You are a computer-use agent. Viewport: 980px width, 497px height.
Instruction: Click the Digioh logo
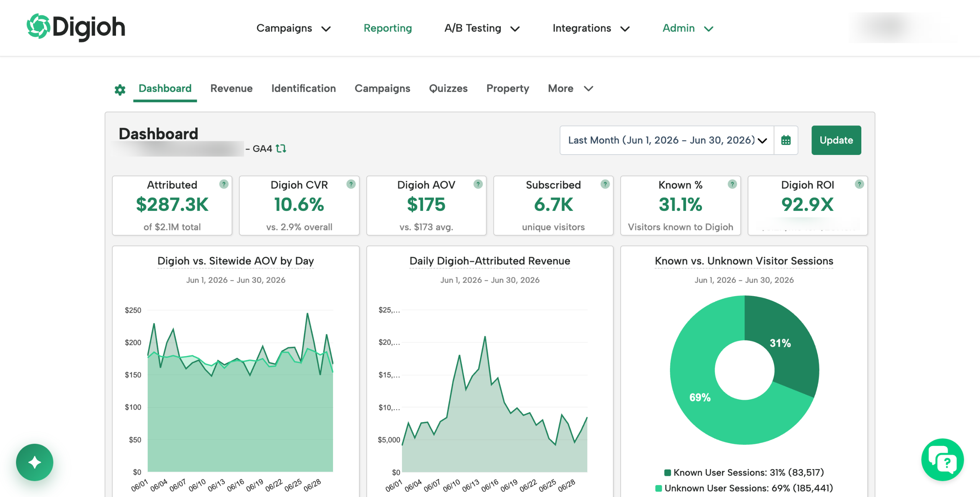click(76, 28)
